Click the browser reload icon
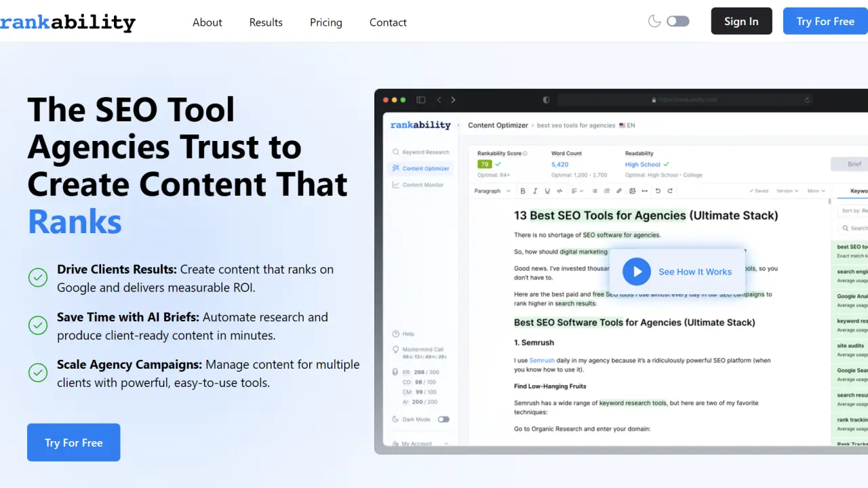The width and height of the screenshot is (868, 488). click(807, 100)
